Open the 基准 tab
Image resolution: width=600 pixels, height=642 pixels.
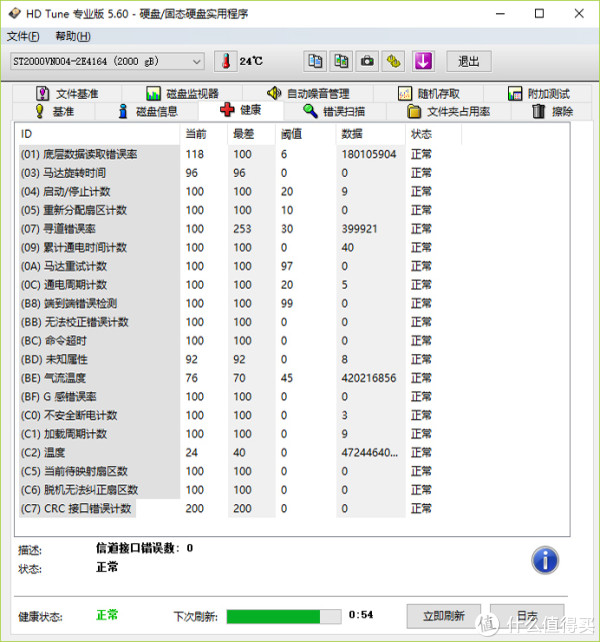pyautogui.click(x=54, y=111)
